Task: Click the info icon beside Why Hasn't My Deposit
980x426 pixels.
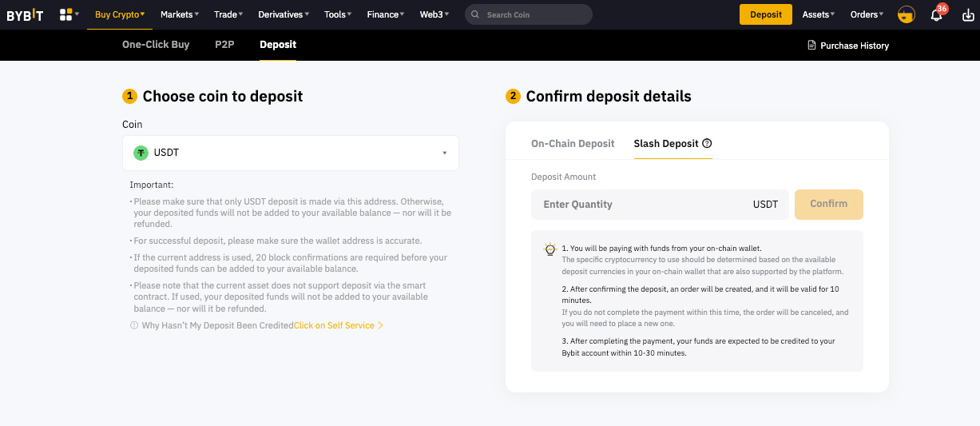Action: tap(134, 325)
